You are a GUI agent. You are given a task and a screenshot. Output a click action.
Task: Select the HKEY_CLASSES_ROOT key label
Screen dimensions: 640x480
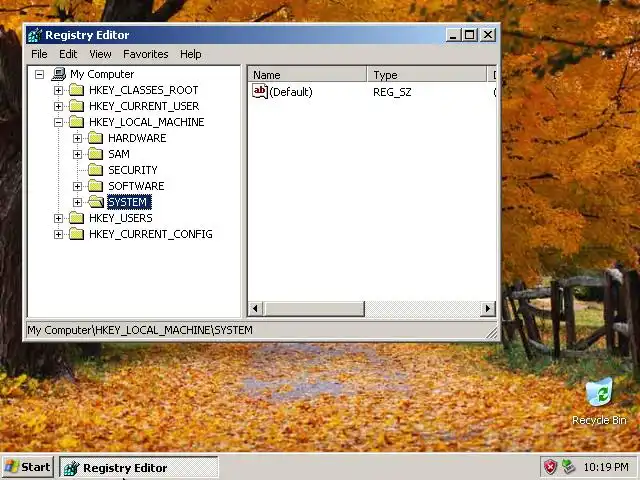(x=144, y=90)
